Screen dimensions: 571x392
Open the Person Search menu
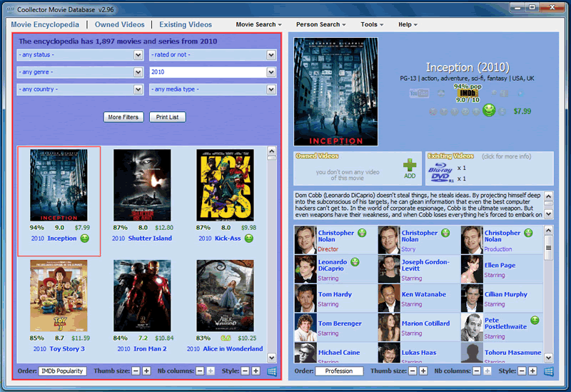coord(320,24)
